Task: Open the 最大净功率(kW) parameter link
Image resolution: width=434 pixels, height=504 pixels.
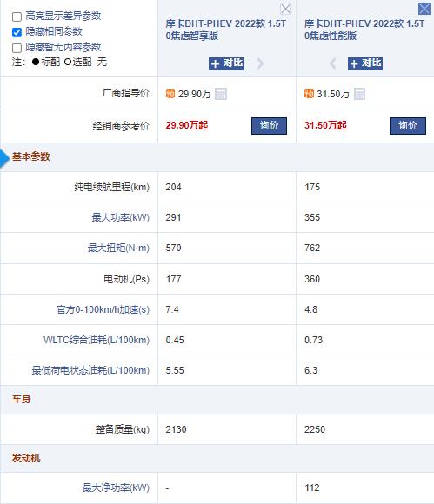Action: click(117, 487)
